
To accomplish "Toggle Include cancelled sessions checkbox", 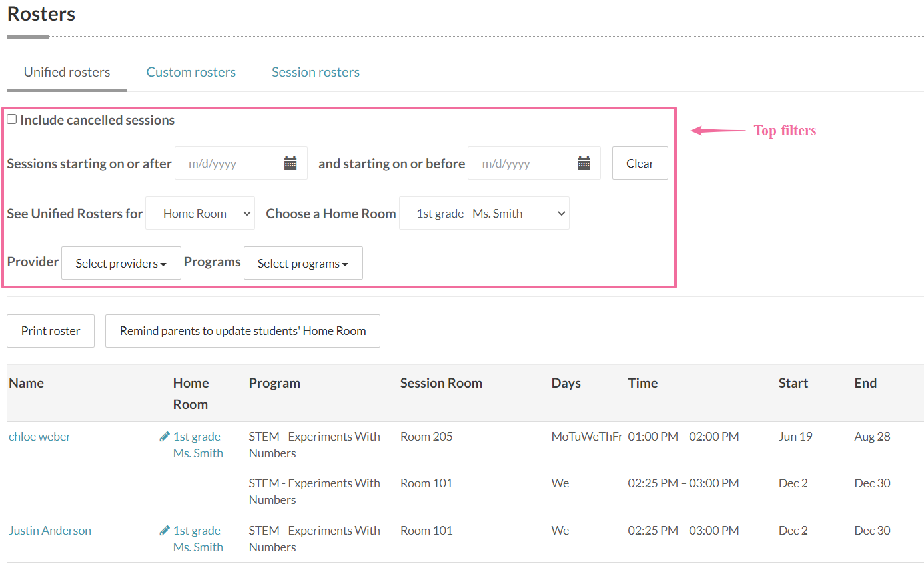I will point(12,119).
